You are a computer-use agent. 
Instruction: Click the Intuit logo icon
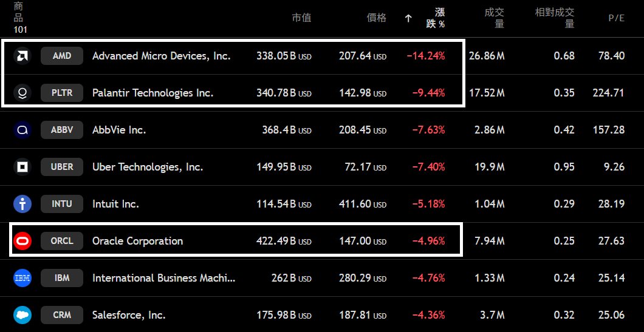pos(22,204)
